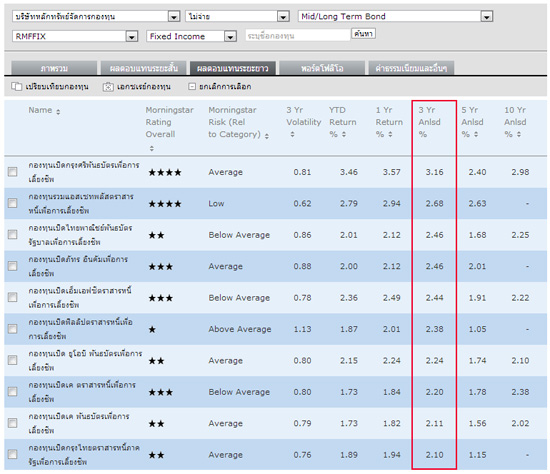Viewport: 550px width, 474px height.
Task: Click the cancel selection icon (ยกเลิกการเลือก)
Action: click(192, 86)
